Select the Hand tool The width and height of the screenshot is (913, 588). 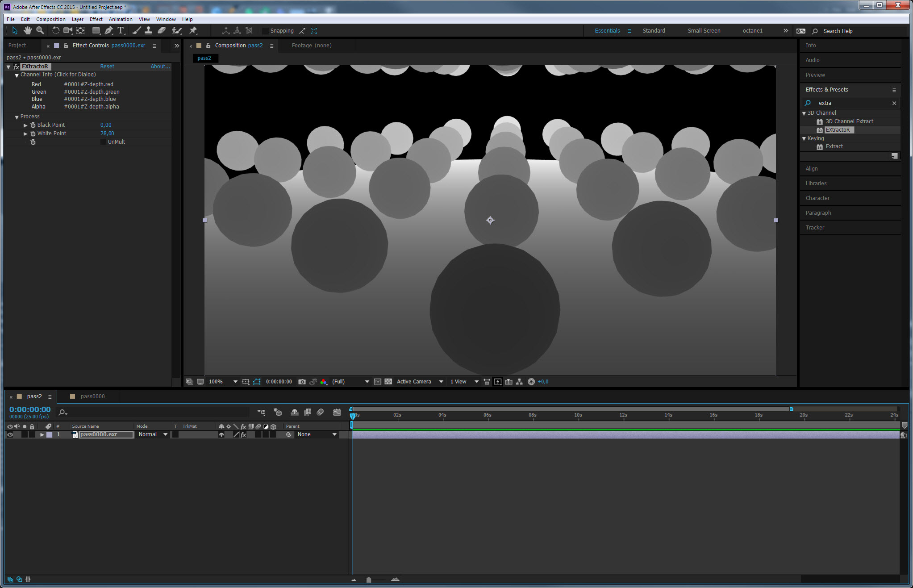[x=28, y=30]
